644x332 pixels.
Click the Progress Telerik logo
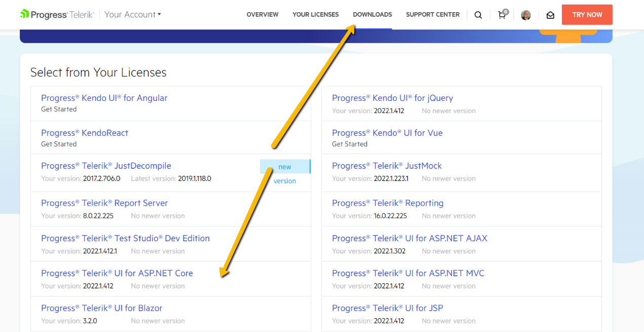[x=57, y=14]
